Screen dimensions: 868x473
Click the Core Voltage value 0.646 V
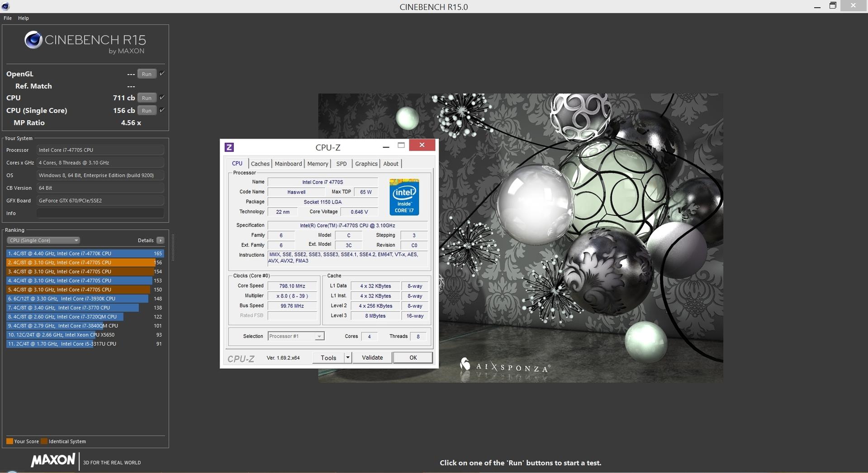(359, 212)
